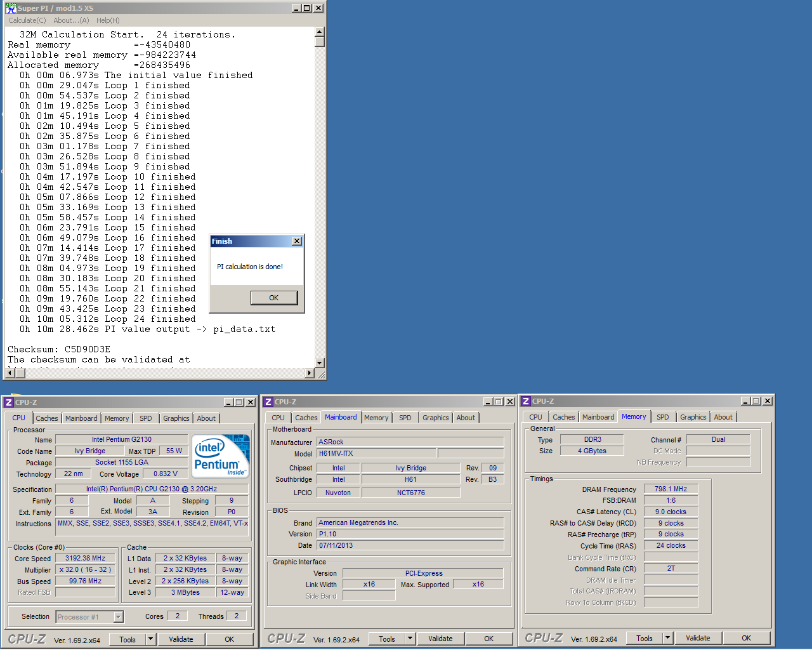The width and height of the screenshot is (812, 650).
Task: Select Caches tab in Mainboard window
Action: [306, 418]
